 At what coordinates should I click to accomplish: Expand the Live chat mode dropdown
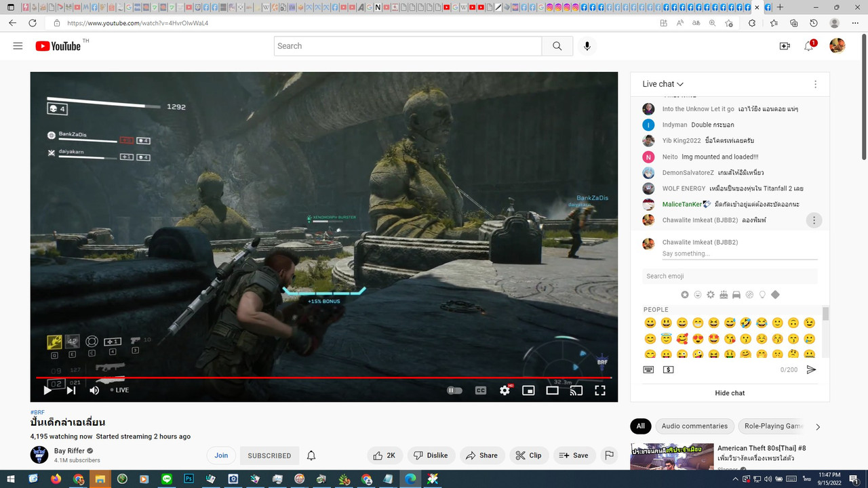[x=663, y=84]
